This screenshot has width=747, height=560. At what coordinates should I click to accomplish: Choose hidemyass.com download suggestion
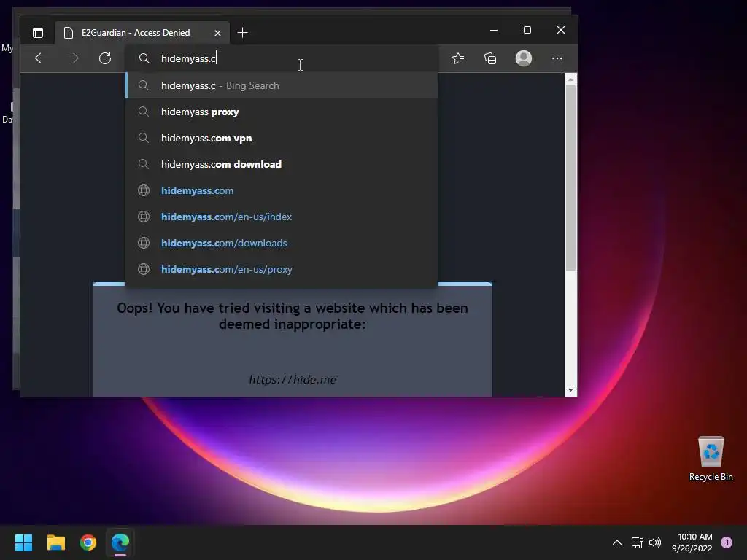pyautogui.click(x=282, y=164)
